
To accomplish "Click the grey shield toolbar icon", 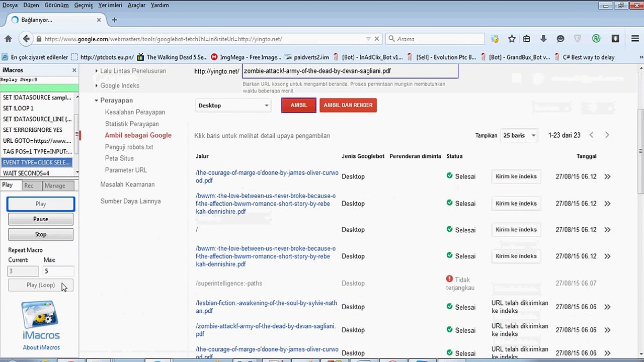I will 578,39.
